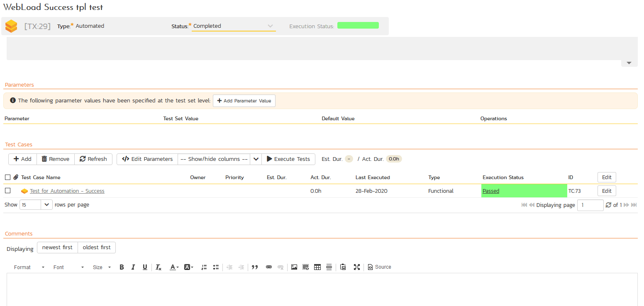The image size is (644, 306).
Task: Insert a table in the editor
Action: point(317,267)
